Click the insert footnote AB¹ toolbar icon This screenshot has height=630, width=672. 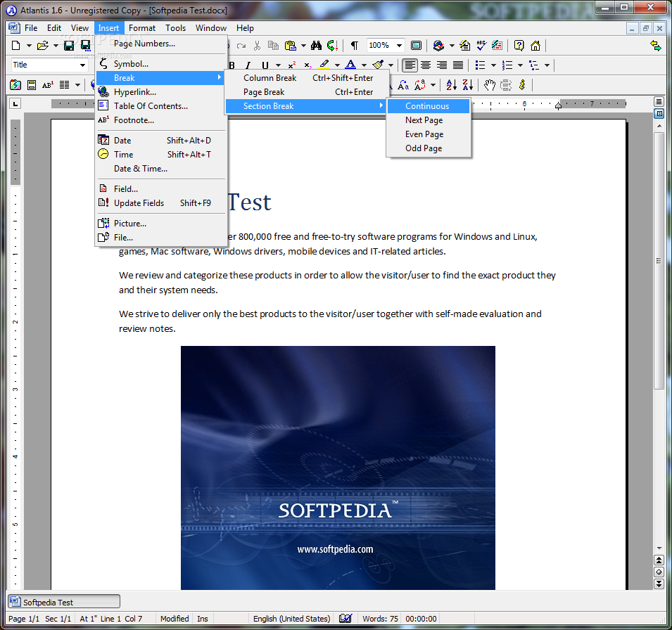click(48, 85)
